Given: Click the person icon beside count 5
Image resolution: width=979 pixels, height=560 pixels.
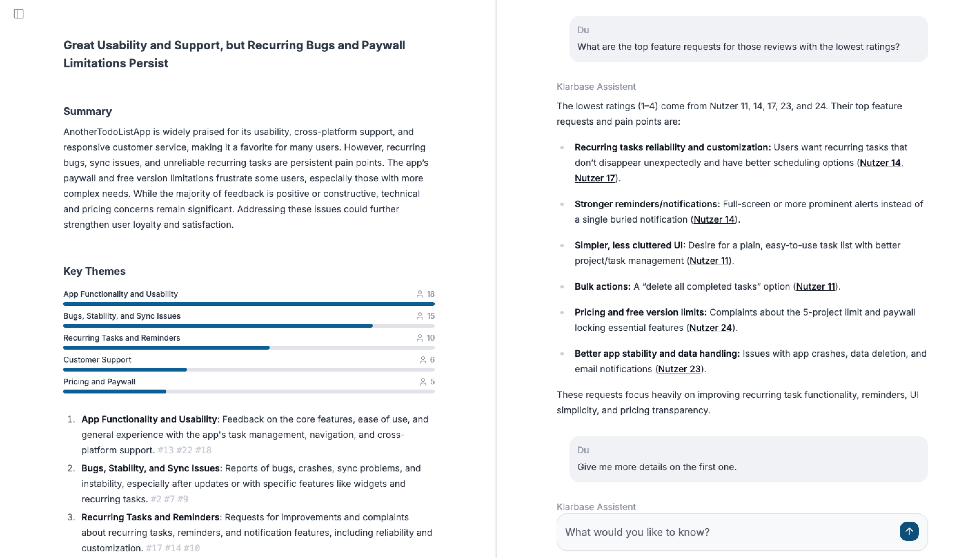Looking at the screenshot, I should (423, 382).
